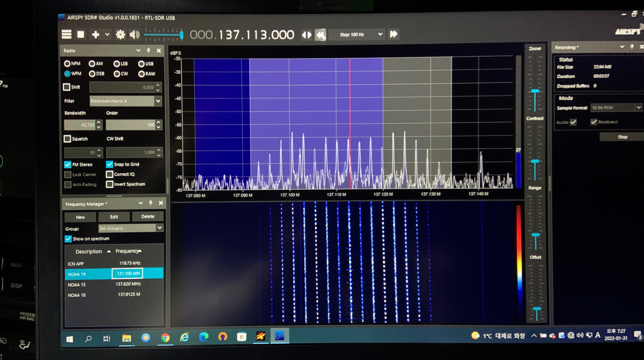Open the gear configuration settings

coord(120,35)
